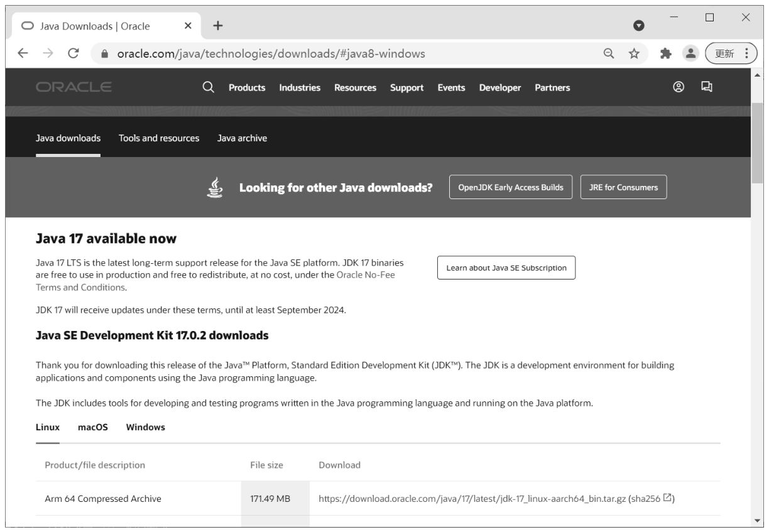This screenshot has height=532, width=769.
Task: Close the Java Downloads tab
Action: click(188, 26)
